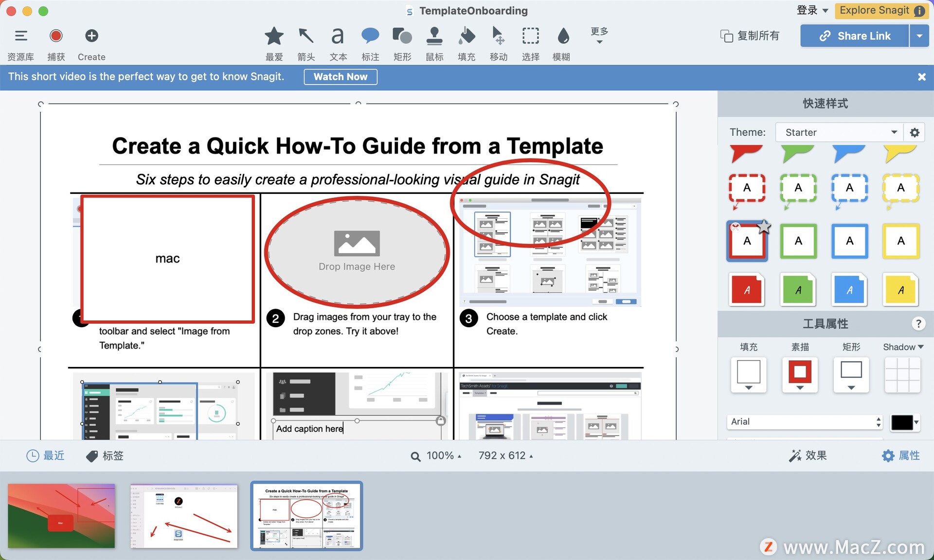Switch to the 最近 recent tab
Image resolution: width=934 pixels, height=560 pixels.
click(45, 455)
